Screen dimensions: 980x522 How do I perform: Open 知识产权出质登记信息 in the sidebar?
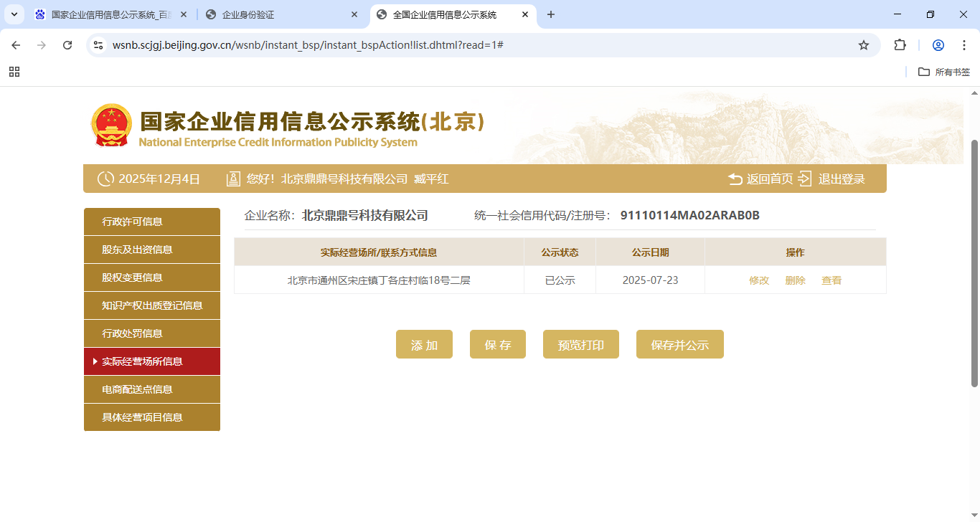click(x=152, y=305)
